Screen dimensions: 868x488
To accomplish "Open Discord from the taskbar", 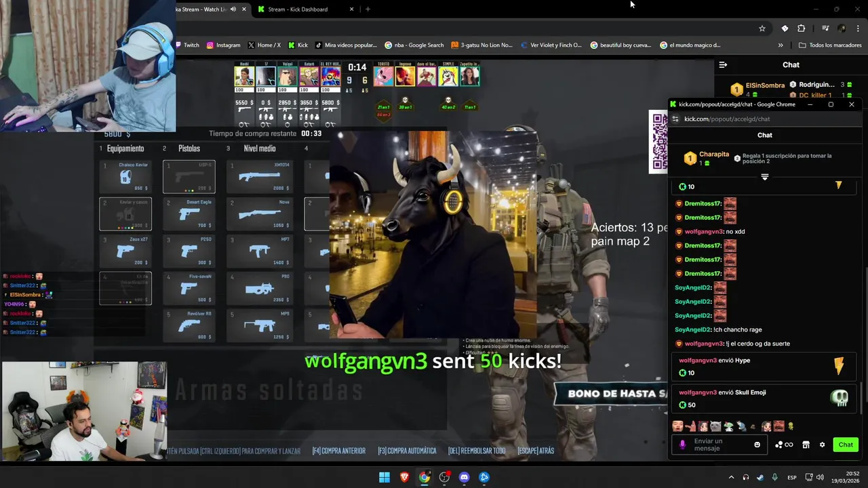I will point(464,477).
